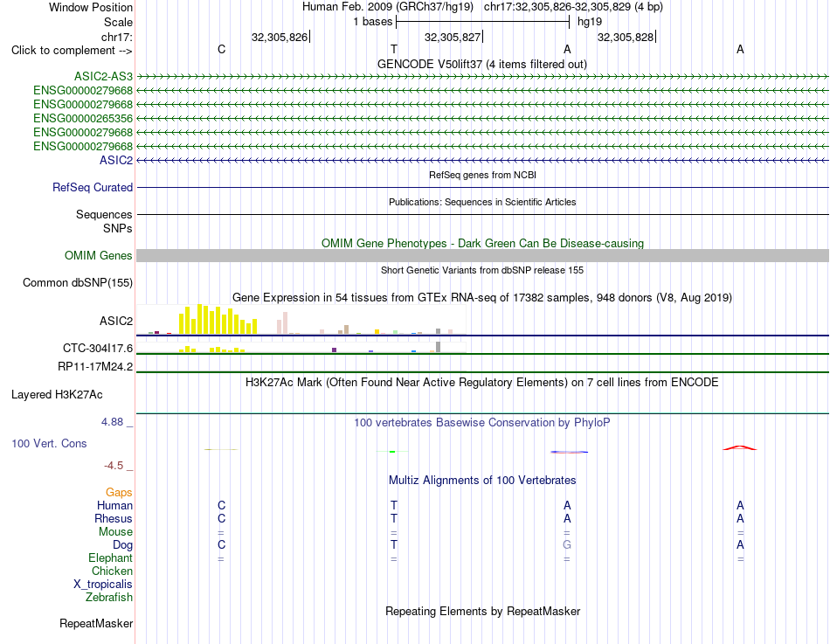Select the RP11-17M24.2 expression label
The width and height of the screenshot is (830, 644).
[95, 367]
